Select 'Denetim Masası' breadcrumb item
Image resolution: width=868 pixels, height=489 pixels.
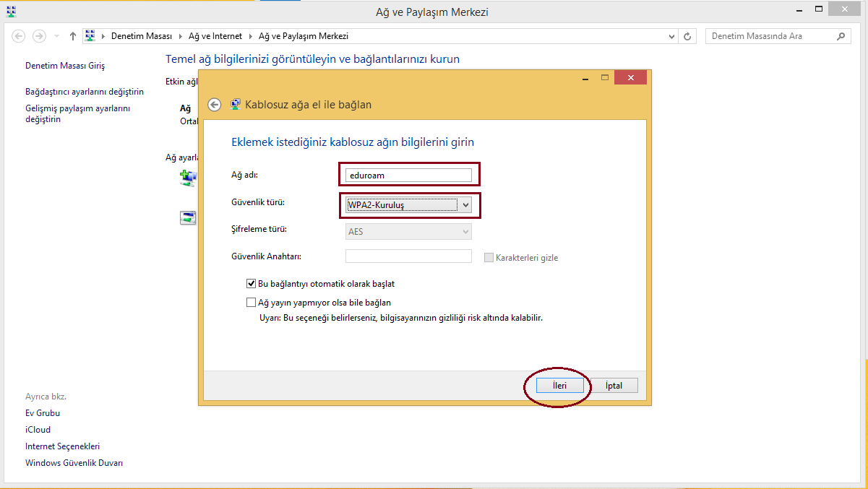(141, 36)
